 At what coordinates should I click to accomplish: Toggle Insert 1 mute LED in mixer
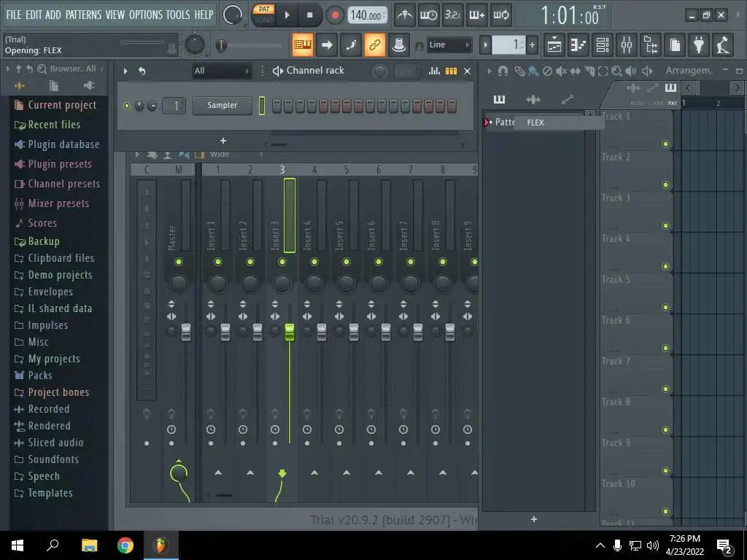click(218, 262)
